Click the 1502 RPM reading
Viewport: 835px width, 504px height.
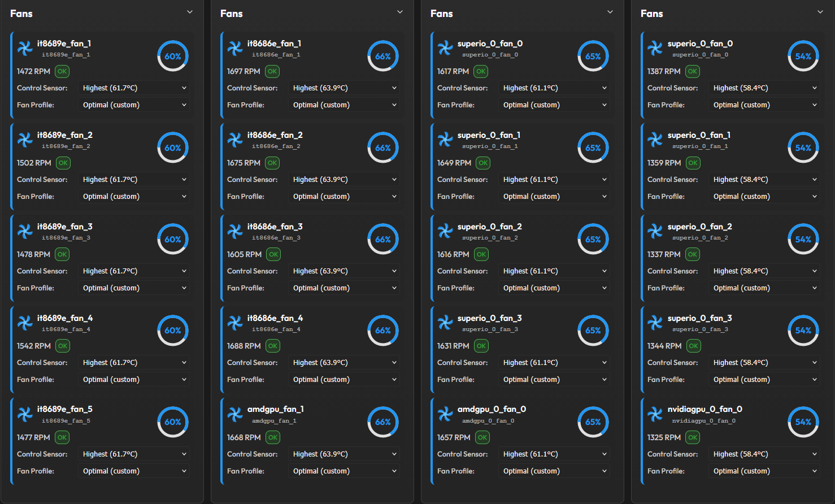pyautogui.click(x=34, y=163)
